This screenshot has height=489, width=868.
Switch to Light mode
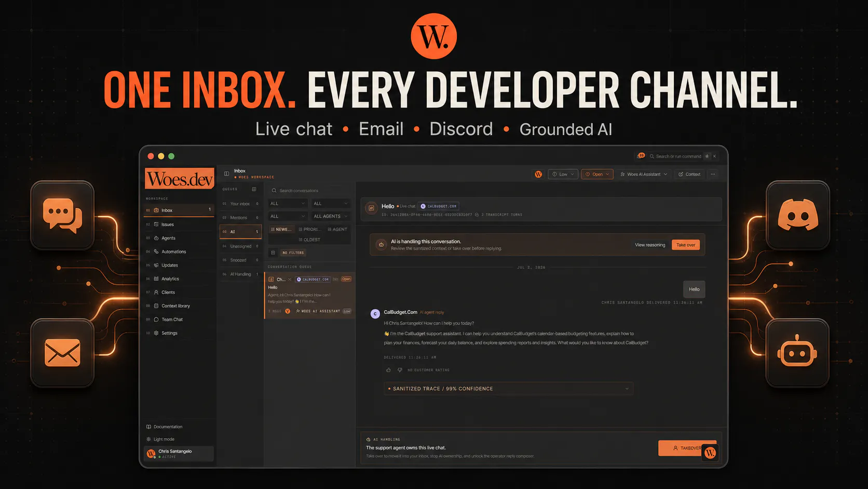tap(160, 439)
